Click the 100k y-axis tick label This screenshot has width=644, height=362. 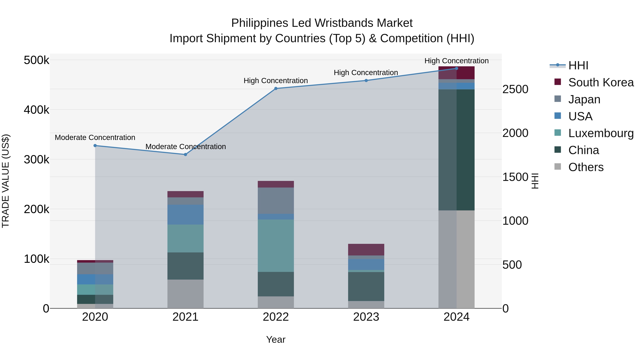click(x=36, y=259)
